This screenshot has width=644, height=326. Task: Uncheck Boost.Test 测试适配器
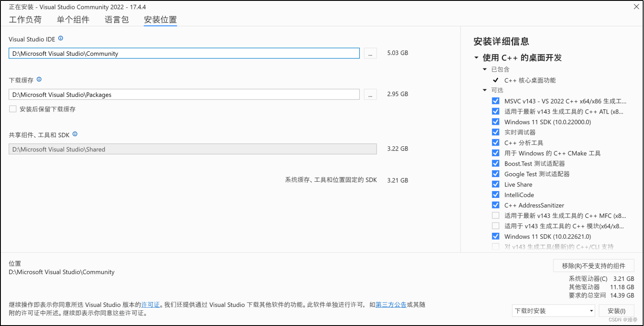pyautogui.click(x=496, y=163)
